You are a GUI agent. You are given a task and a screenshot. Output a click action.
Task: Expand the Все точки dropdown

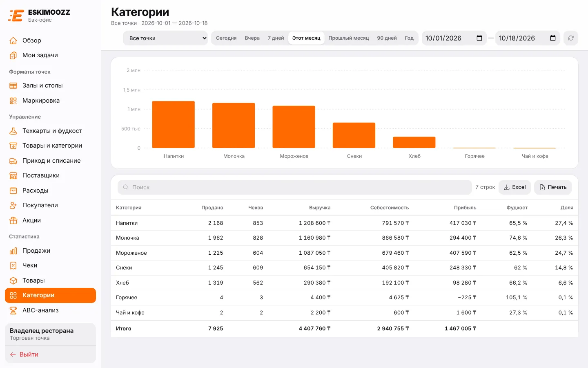(x=165, y=38)
